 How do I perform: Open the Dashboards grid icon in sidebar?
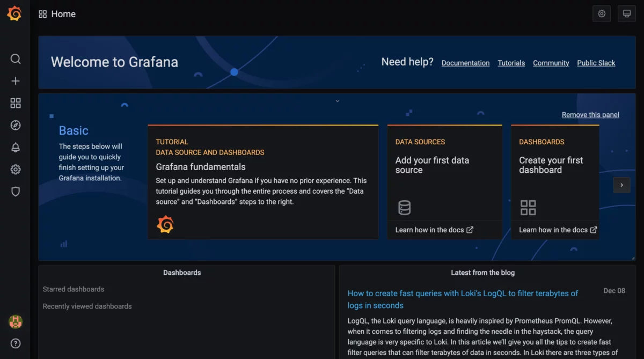16,103
